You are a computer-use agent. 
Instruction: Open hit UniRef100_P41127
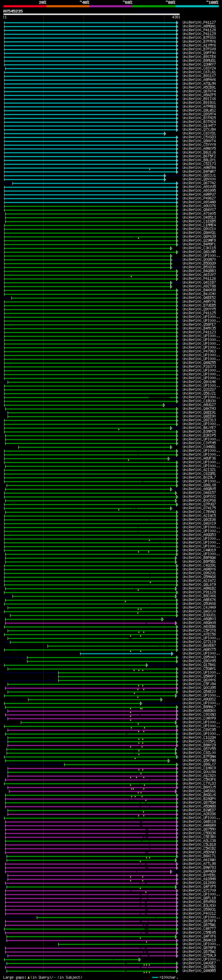point(199,23)
